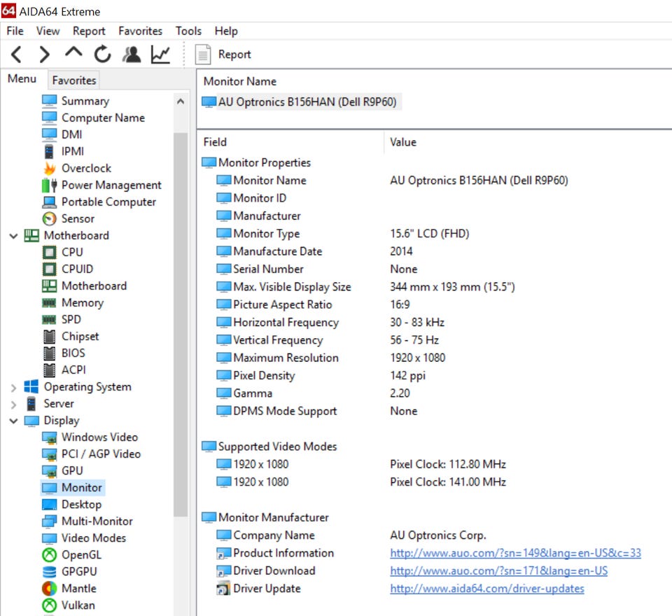The image size is (672, 616).
Task: Open the GPU item under Display
Action: 71,470
